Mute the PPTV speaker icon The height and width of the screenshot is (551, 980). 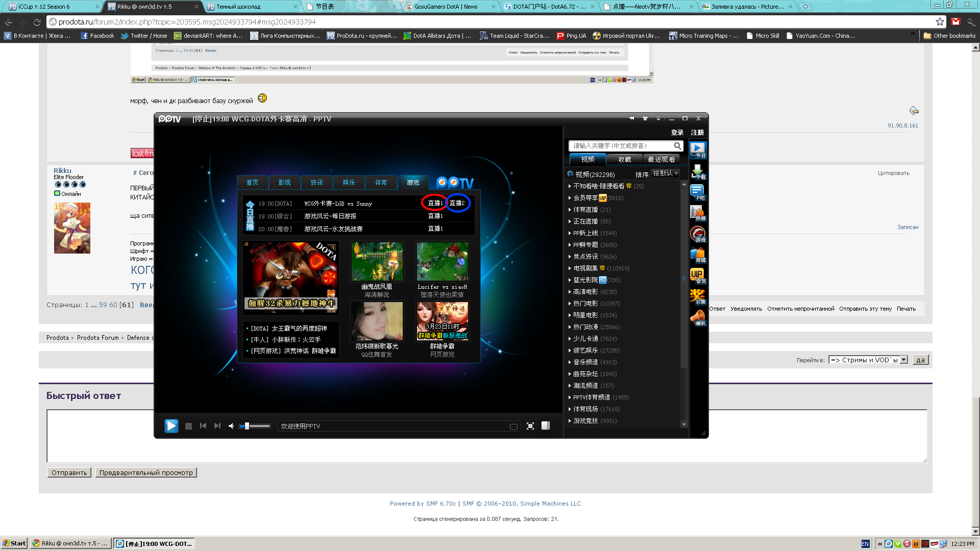pos(231,426)
